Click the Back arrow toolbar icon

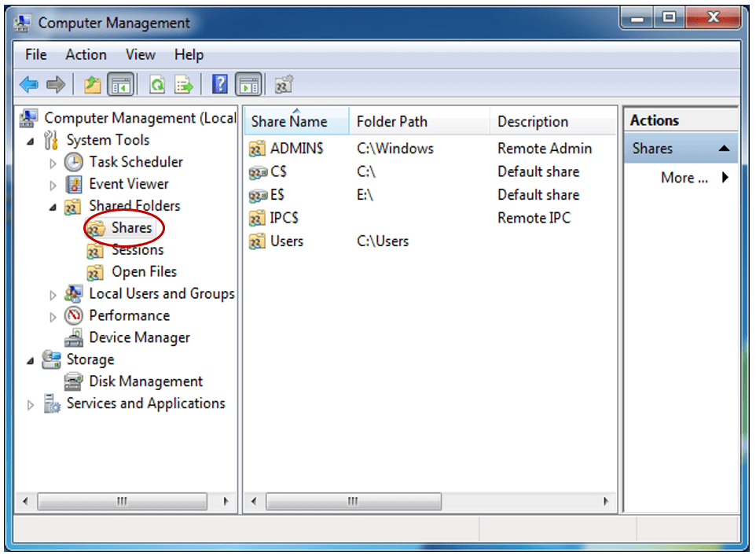pos(29,85)
